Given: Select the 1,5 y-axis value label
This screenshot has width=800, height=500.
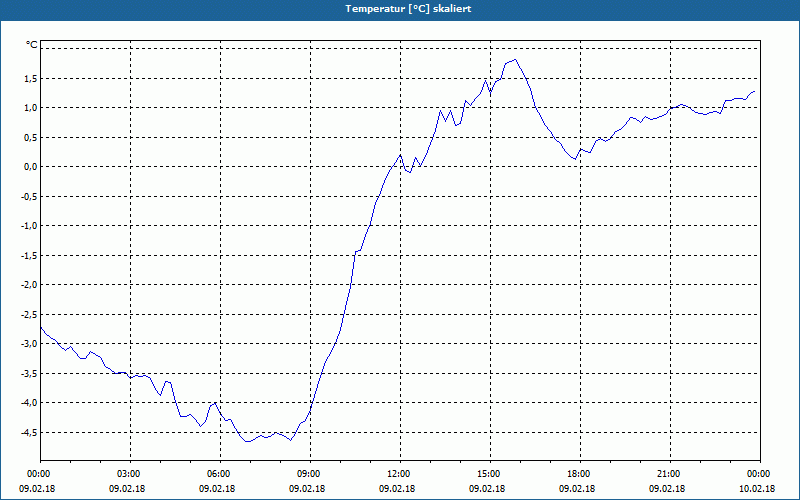Looking at the screenshot, I should point(30,78).
